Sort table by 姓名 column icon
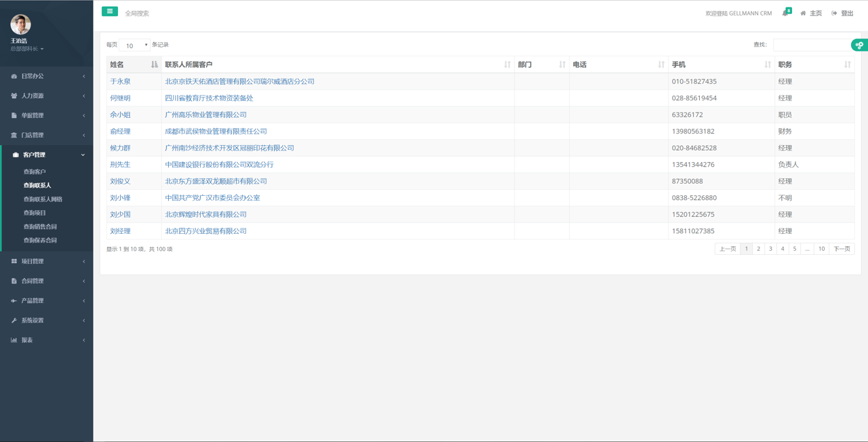 pos(154,64)
